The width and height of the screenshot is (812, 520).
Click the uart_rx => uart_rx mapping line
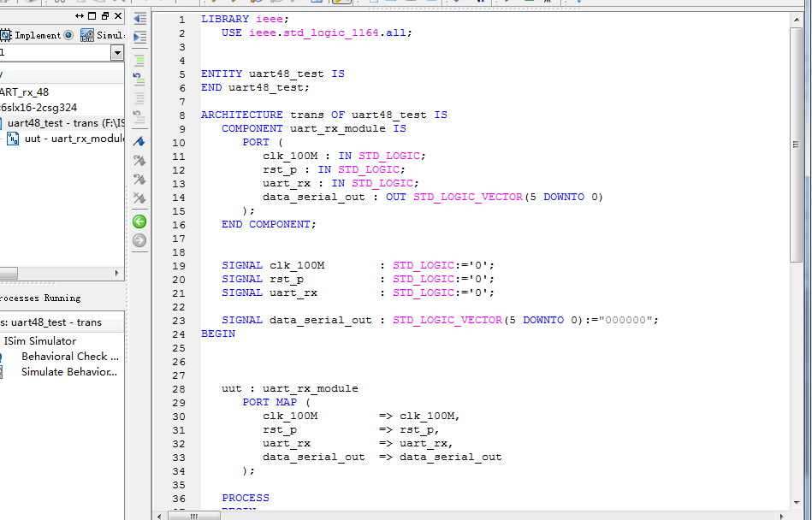pyautogui.click(x=358, y=443)
